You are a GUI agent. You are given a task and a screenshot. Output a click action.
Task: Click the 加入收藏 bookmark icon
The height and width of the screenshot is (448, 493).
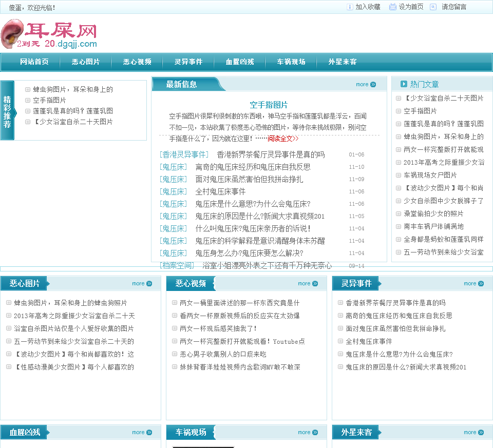coord(350,7)
